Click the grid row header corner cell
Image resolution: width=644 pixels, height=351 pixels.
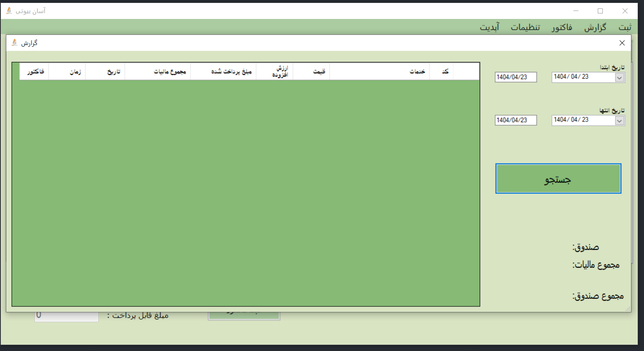coord(466,71)
